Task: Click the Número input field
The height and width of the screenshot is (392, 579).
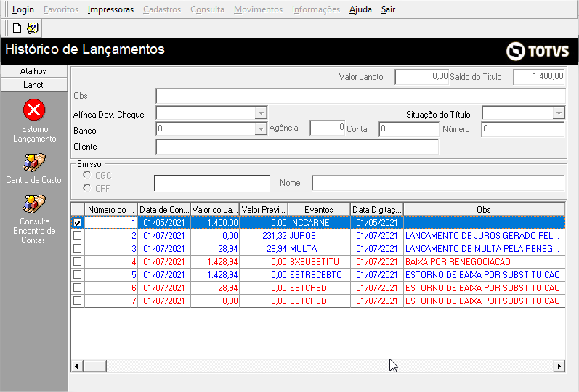Action: click(523, 128)
